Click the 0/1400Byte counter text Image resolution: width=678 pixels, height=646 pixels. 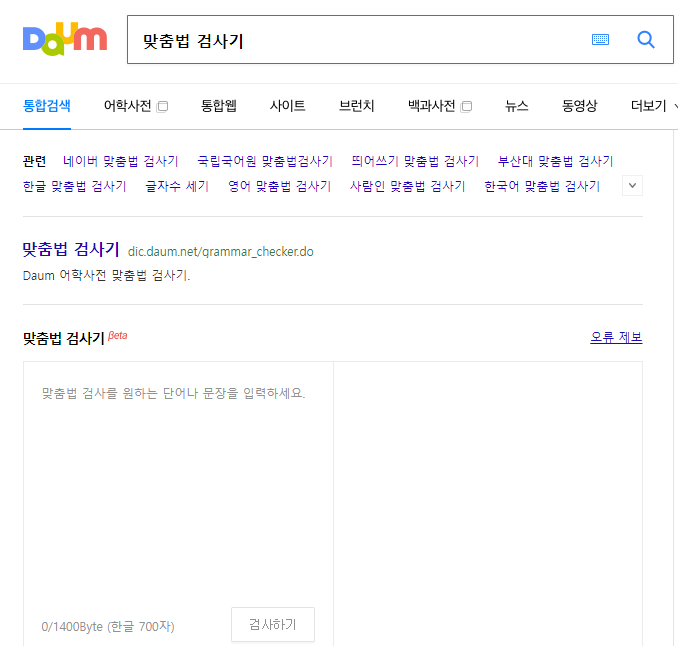108,627
